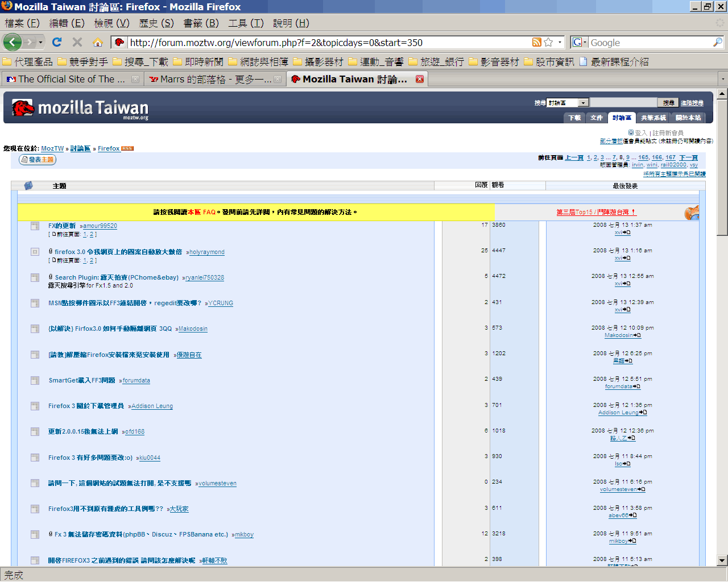Open the 最新課程介紹 bookmark
The image size is (728, 582).
614,61
